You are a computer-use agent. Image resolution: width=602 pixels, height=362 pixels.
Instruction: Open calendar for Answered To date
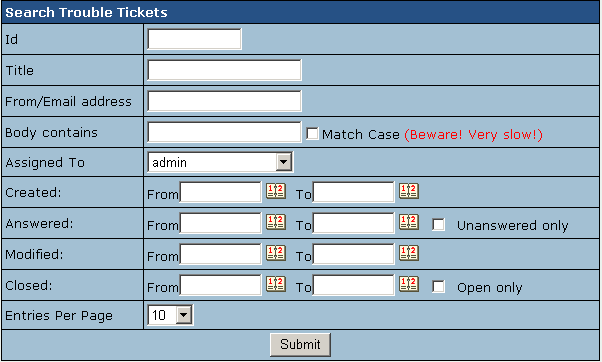(x=408, y=222)
